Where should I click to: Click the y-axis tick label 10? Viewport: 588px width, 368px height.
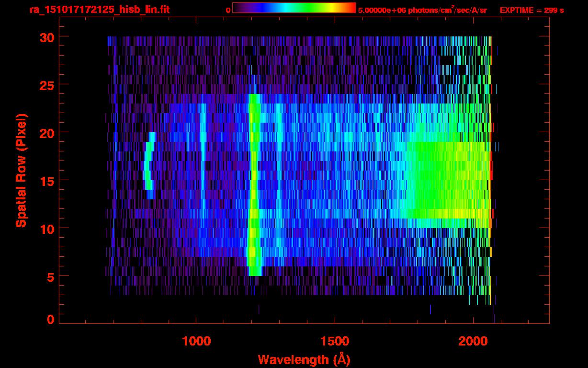pyautogui.click(x=46, y=229)
